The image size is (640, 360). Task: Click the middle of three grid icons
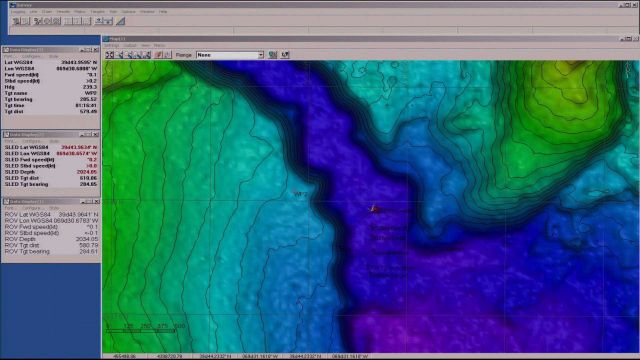[78, 21]
